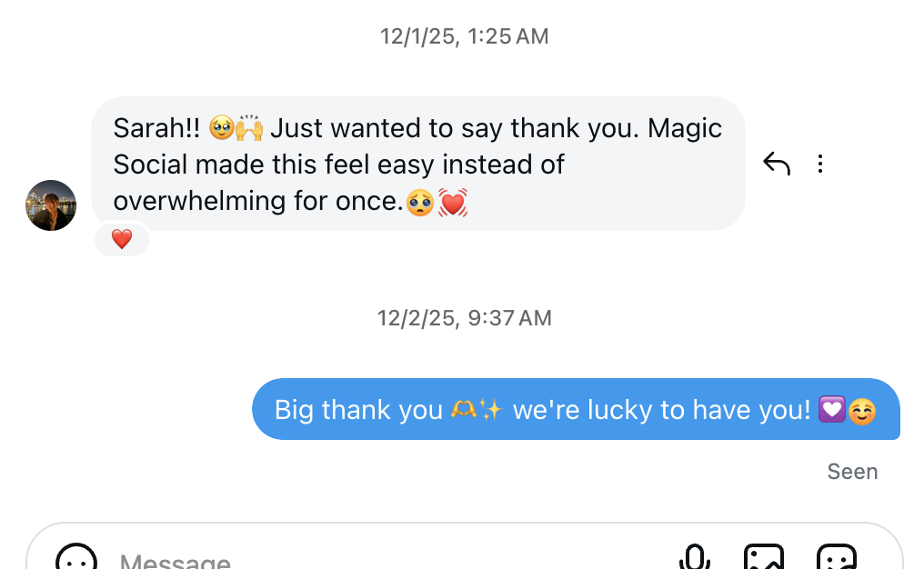Screen dimensions: 924x569
Task: Select the 12/1/25 conversation date header
Action: [x=465, y=36]
